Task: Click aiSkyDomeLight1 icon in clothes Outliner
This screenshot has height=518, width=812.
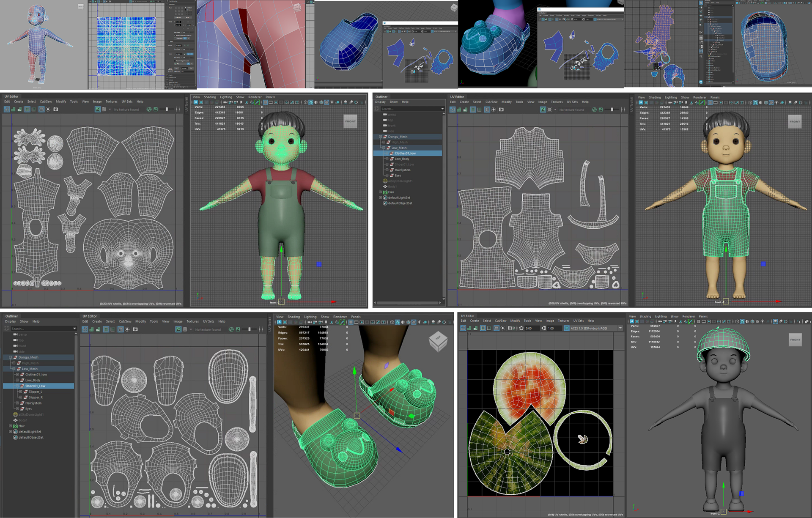Action: [385, 181]
